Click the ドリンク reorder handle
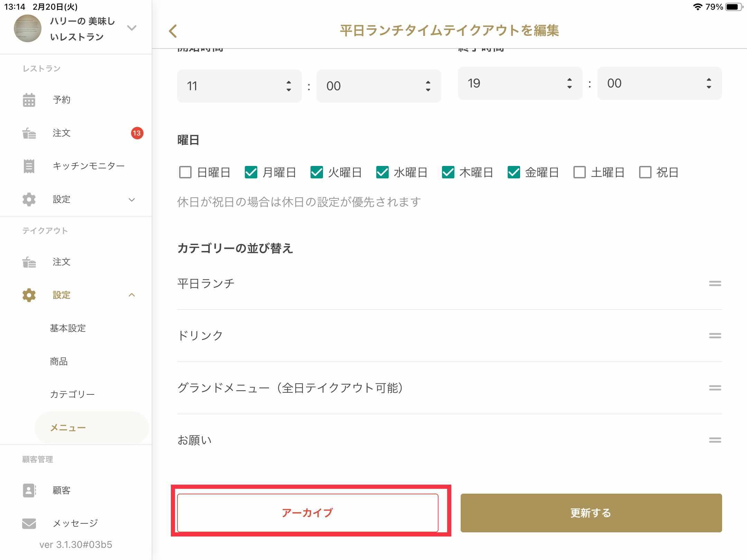747x560 pixels. click(x=715, y=336)
